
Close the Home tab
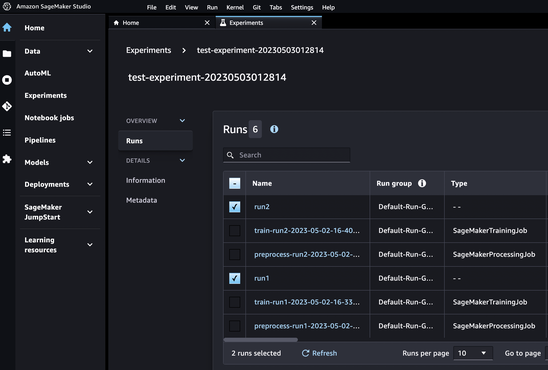[x=207, y=23]
